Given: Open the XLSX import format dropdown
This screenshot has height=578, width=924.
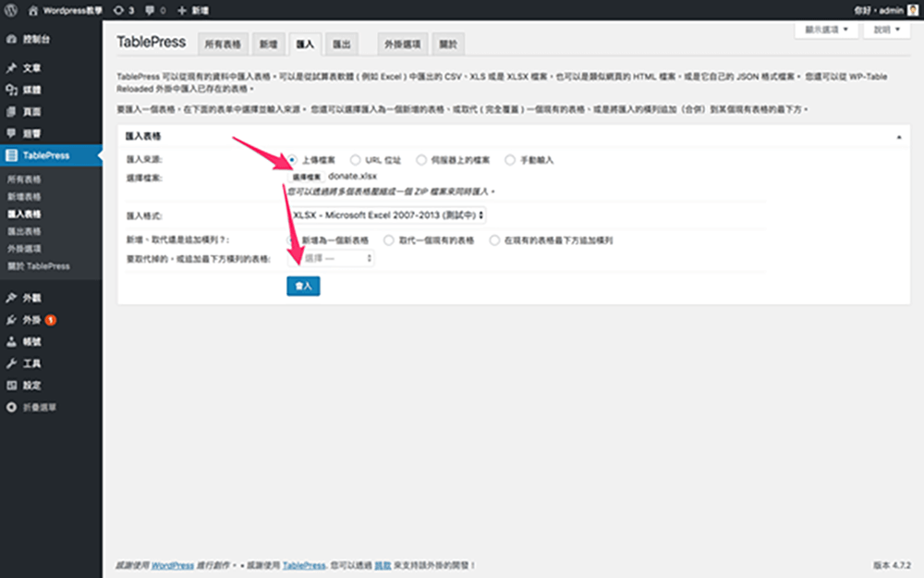Looking at the screenshot, I should 387,215.
